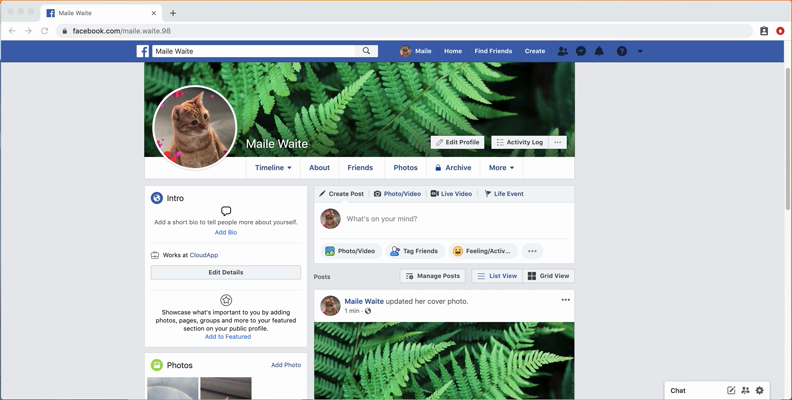Screen dimensions: 792x400
Task: Open the Notifications bell icon
Action: 599,51
